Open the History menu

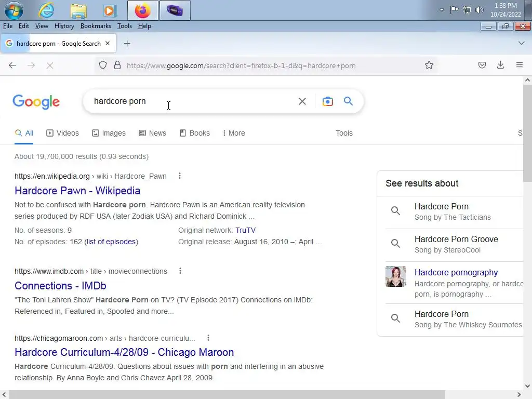[x=64, y=26]
